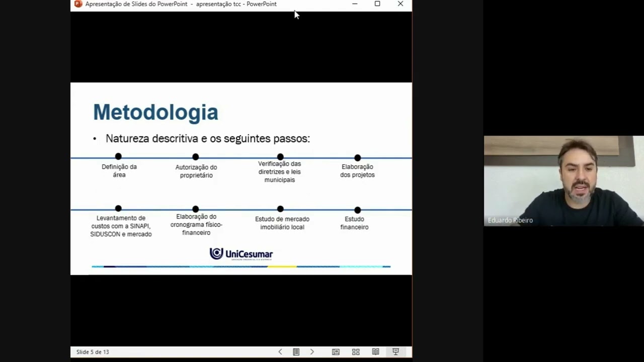644x362 pixels.
Task: Click 'Levantamento de custos com a SINAPI' text
Action: click(x=121, y=226)
